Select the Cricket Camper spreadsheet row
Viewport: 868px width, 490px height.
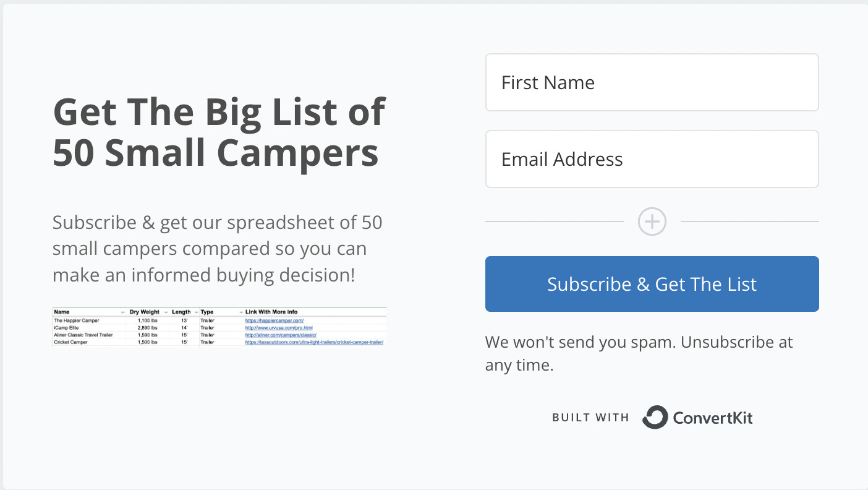(x=124, y=341)
